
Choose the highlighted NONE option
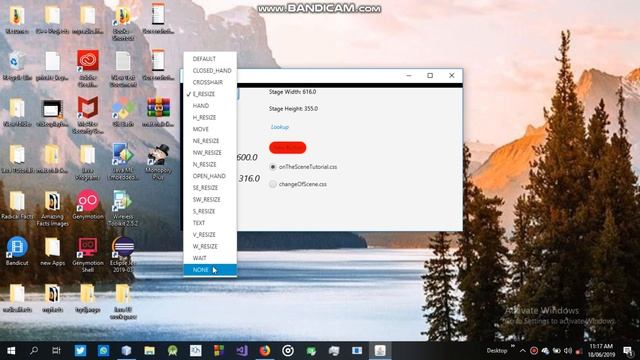(x=210, y=270)
